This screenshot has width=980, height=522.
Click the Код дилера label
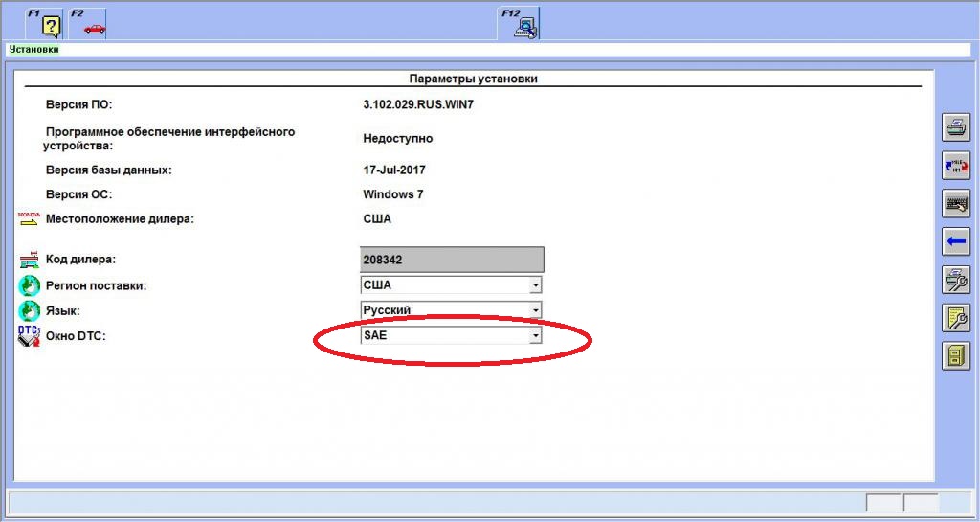[x=80, y=260]
